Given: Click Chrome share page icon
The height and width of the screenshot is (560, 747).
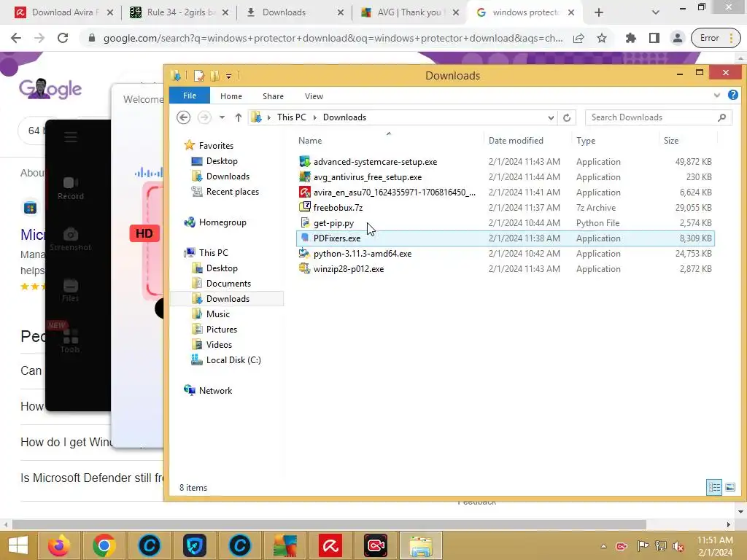Looking at the screenshot, I should click(578, 38).
